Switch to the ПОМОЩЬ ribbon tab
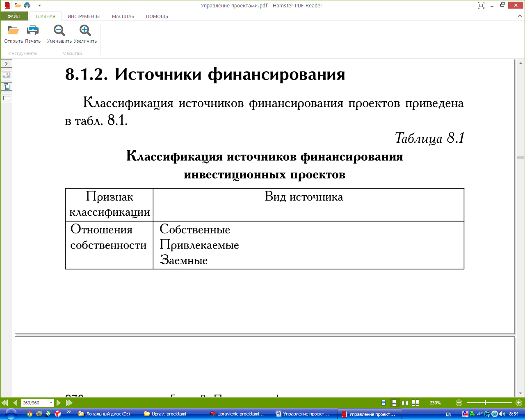This screenshot has height=420, width=525. [157, 16]
